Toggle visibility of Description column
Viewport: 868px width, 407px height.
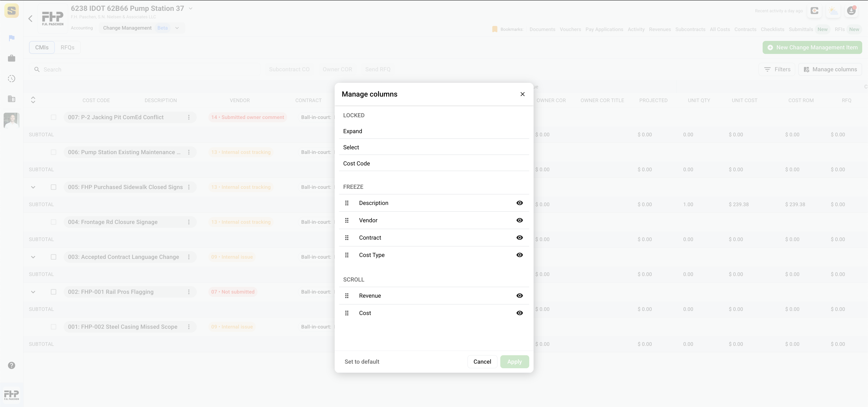click(x=520, y=203)
